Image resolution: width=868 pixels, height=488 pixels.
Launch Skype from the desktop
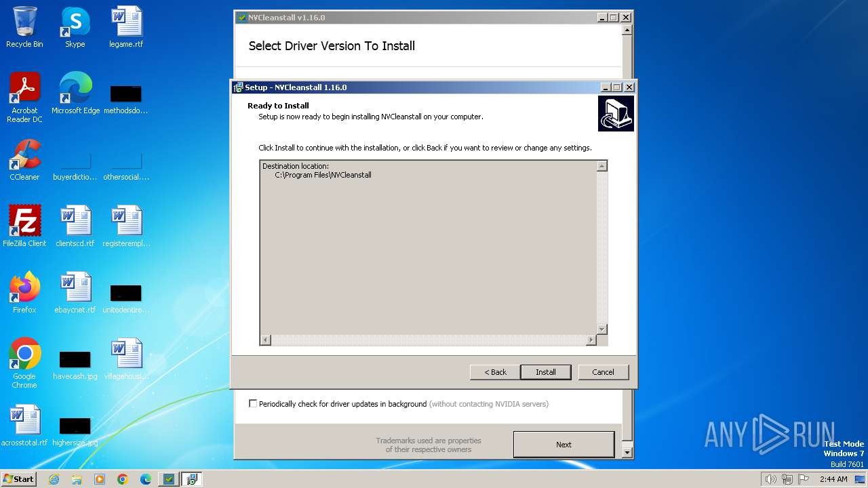(75, 27)
